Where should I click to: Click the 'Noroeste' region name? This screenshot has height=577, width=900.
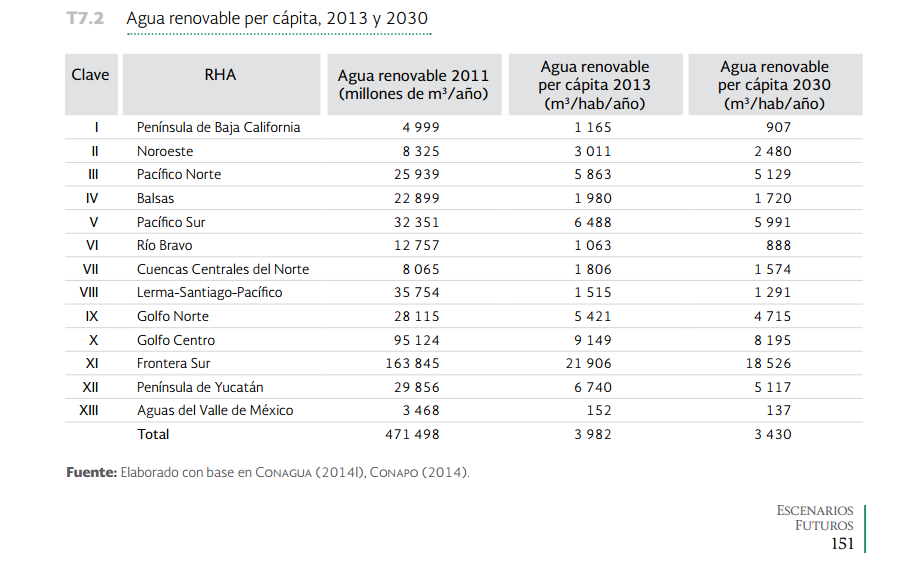point(165,151)
